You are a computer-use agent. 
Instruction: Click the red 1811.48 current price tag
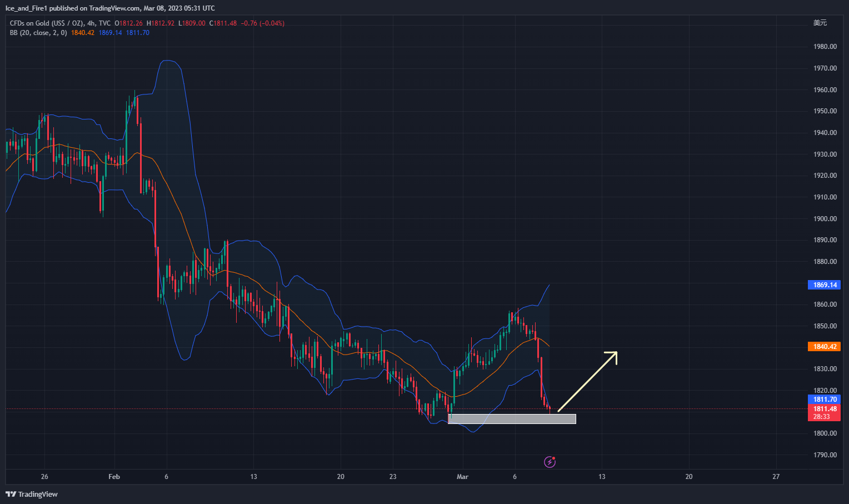coord(824,409)
